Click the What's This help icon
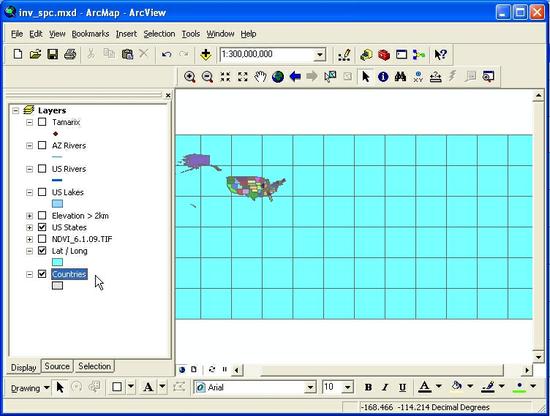Viewport: 550px width, 416px height. click(x=440, y=55)
